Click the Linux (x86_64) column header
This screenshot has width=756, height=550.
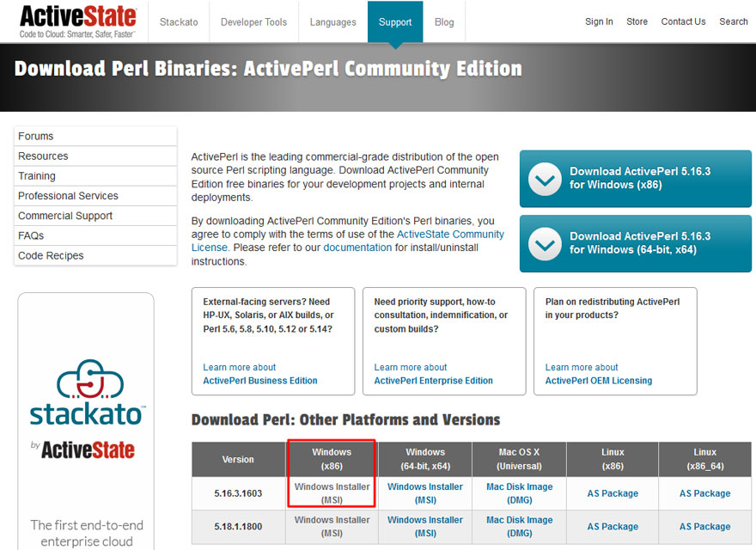(704, 459)
